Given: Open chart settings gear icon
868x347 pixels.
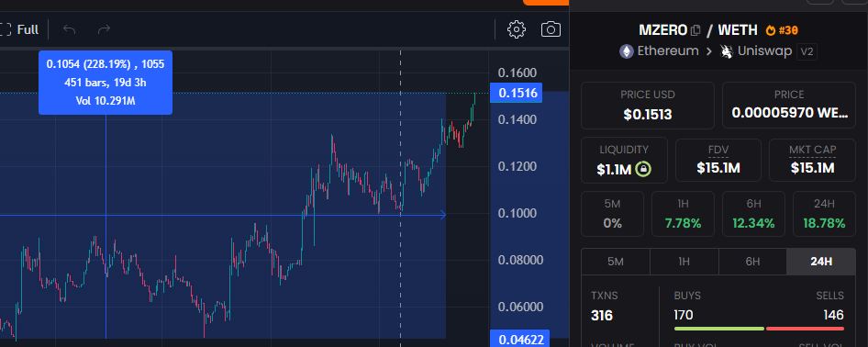Looking at the screenshot, I should (x=516, y=29).
